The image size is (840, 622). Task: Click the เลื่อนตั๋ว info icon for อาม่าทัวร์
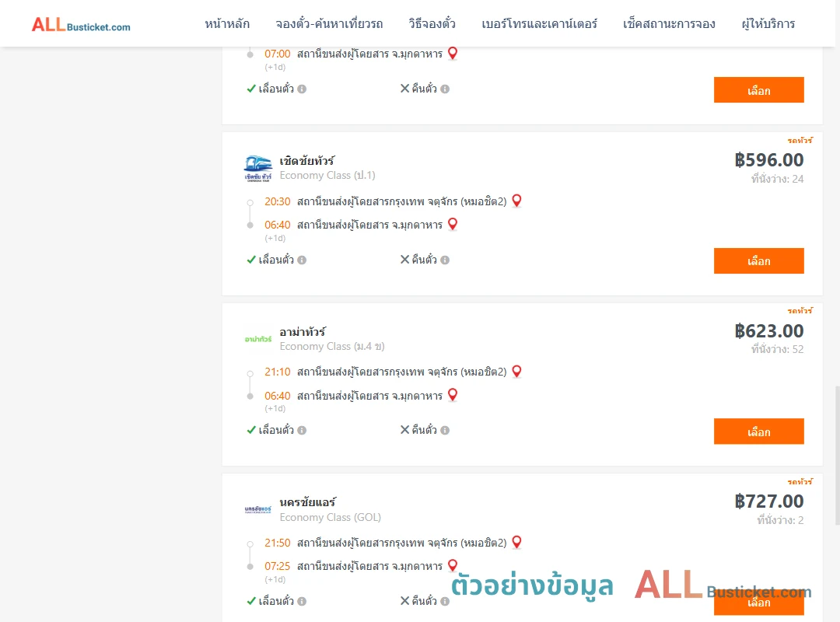coord(302,430)
